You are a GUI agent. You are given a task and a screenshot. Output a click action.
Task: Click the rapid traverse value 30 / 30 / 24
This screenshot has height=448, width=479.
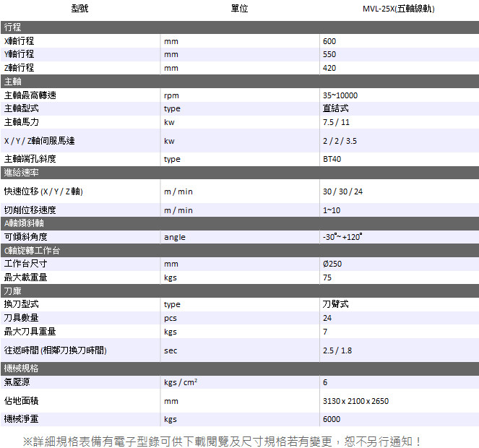(342, 191)
